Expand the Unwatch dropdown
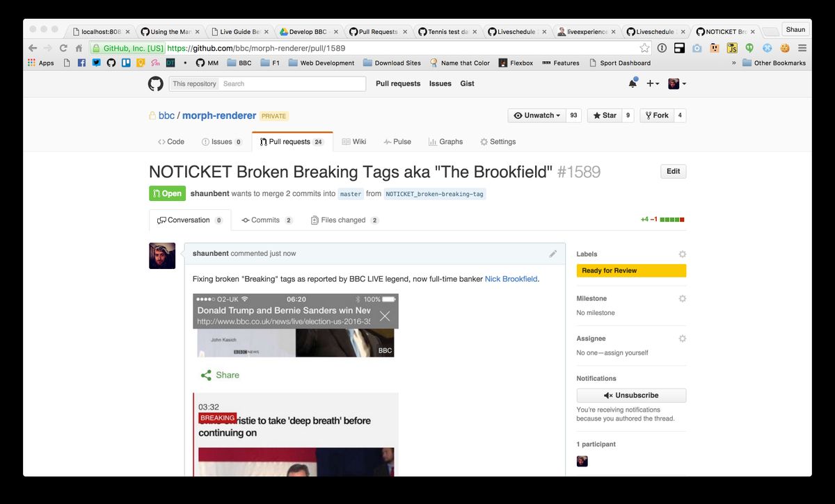This screenshot has width=835, height=504. 538,115
